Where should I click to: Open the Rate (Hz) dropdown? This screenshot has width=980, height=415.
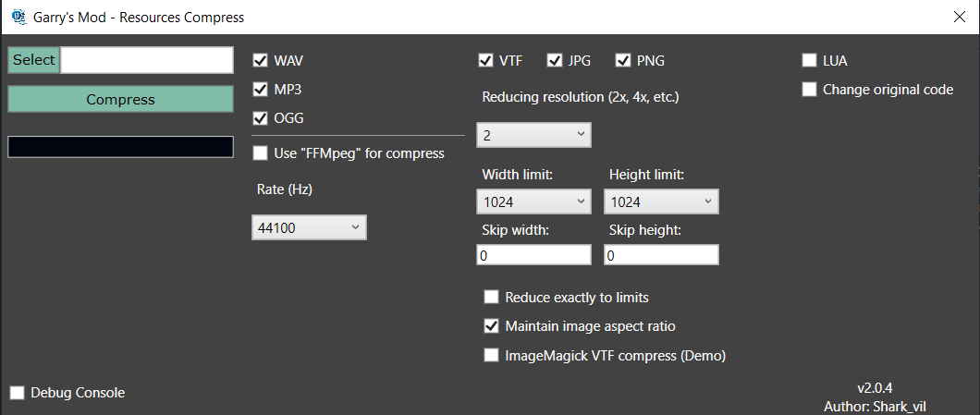(309, 226)
